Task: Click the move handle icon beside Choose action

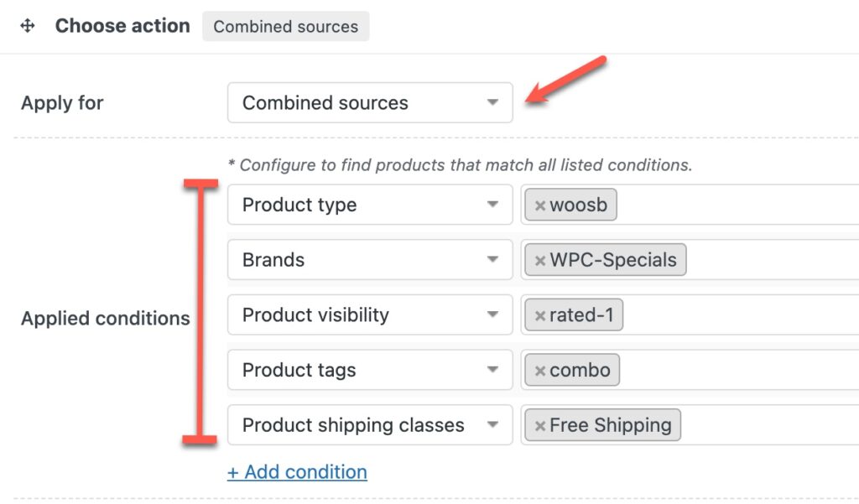Action: coord(28,25)
